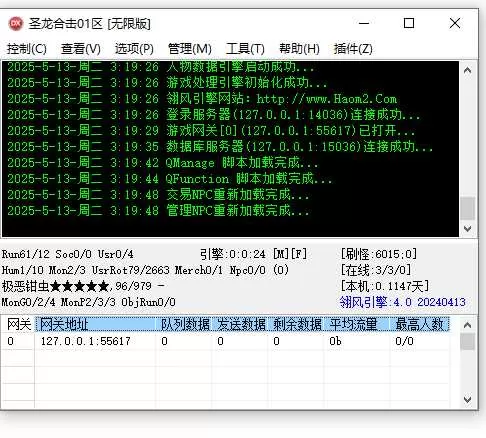Open the 查看(V) menu
The image size is (486, 438).
click(x=81, y=49)
